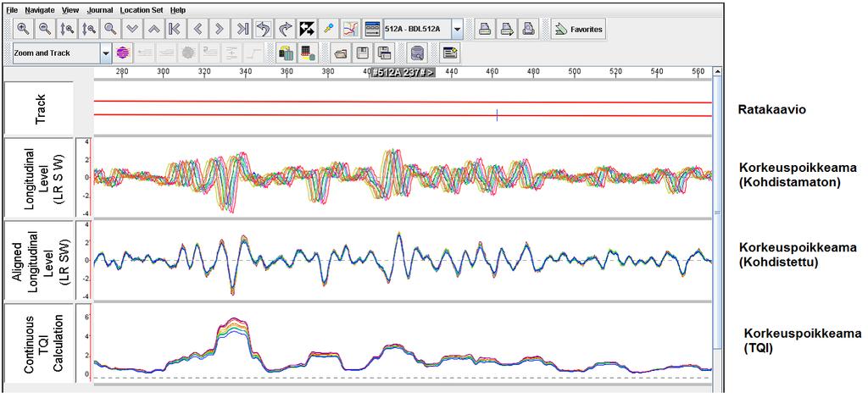Viewport: 868px width, 409px height.
Task: Click the colored layers stack icon
Action: tap(287, 53)
